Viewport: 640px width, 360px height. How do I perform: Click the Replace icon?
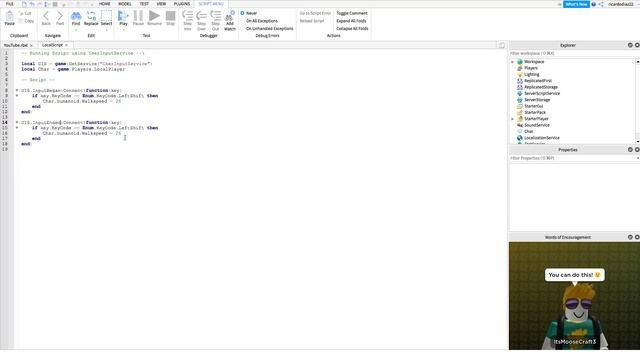[x=91, y=16]
